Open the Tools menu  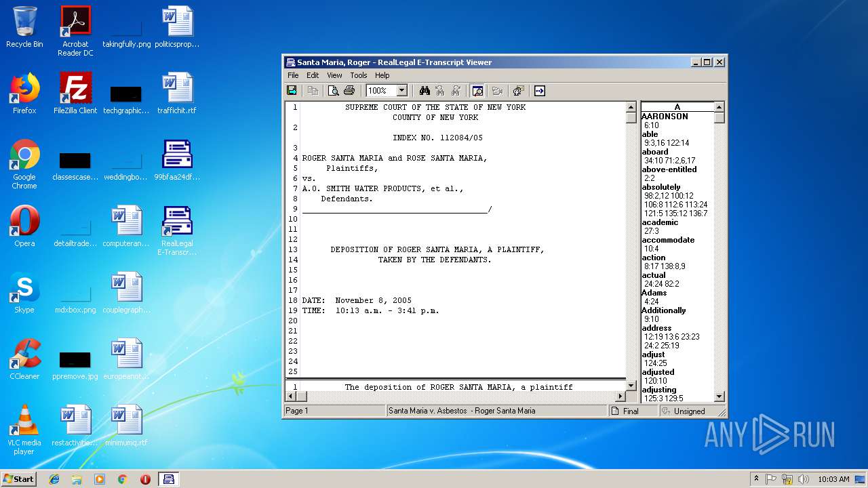click(x=359, y=75)
